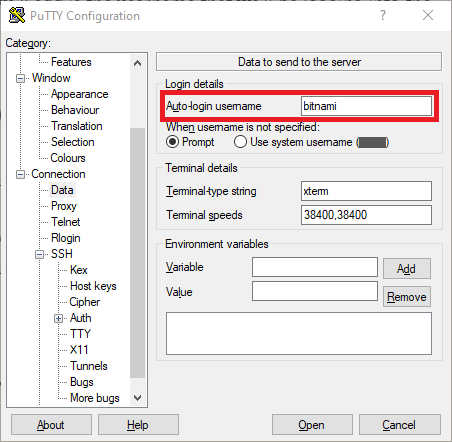452x442 pixels.
Task: Click the PuTTY icon in title bar
Action: [x=17, y=15]
